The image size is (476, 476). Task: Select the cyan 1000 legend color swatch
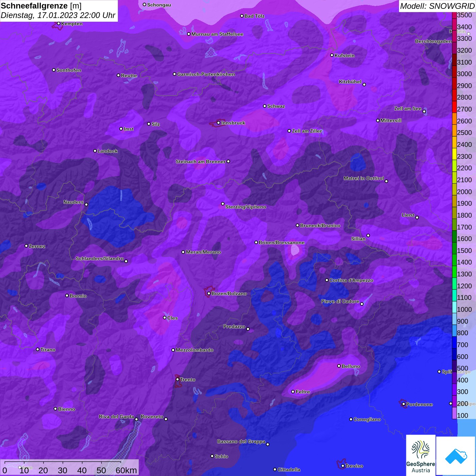tap(454, 307)
